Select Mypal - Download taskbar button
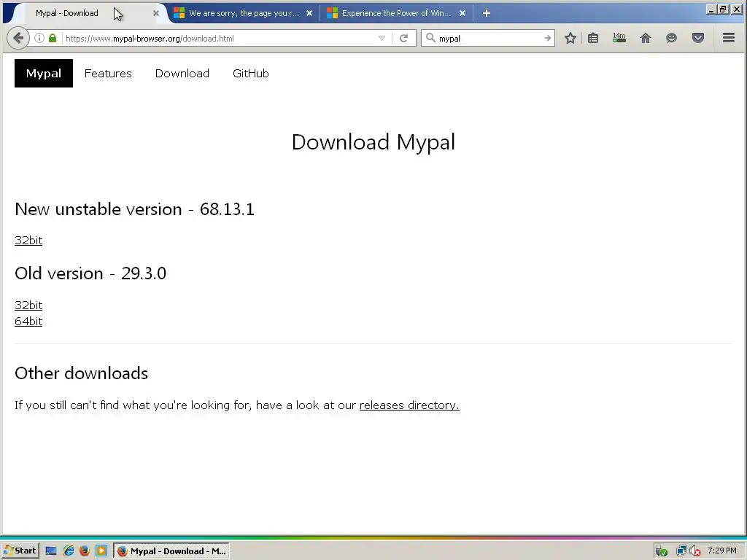Viewport: 747px width, 560px height. (x=171, y=551)
